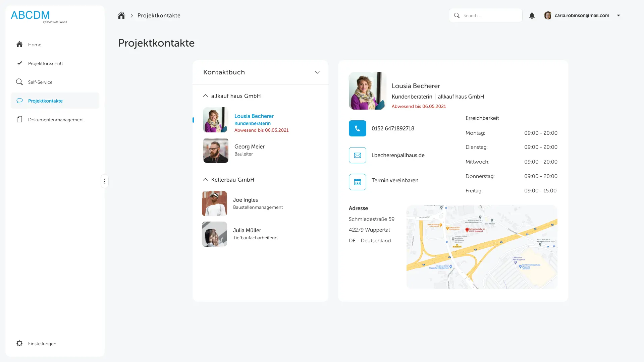The image size is (644, 362).
Task: Collapse the Kellerbau GmbH group
Action: (205, 180)
